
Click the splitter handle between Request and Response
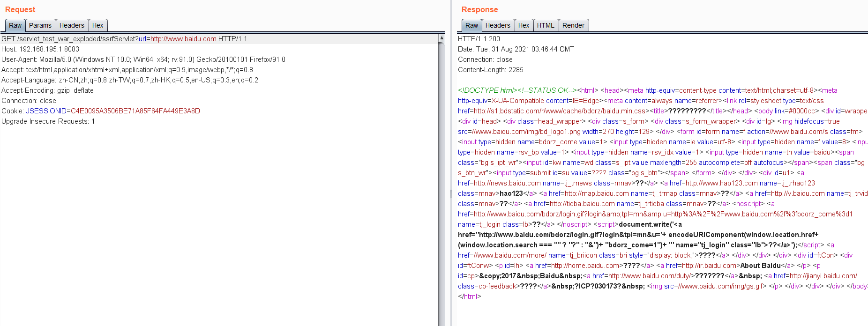tap(451, 193)
